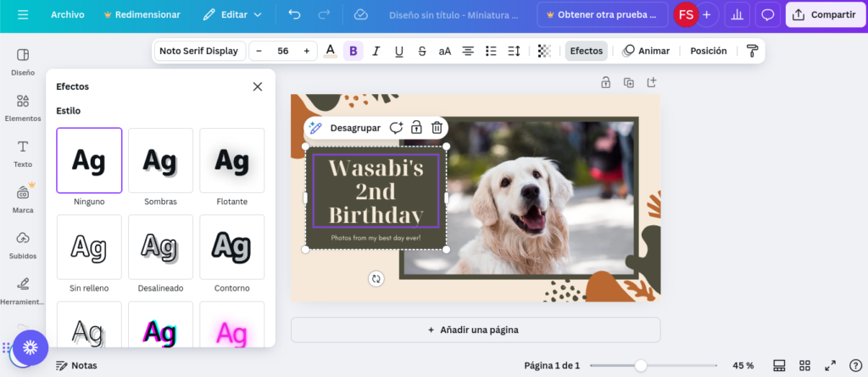Select the Desalineado text style
The height and width of the screenshot is (377, 868).
(160, 247)
